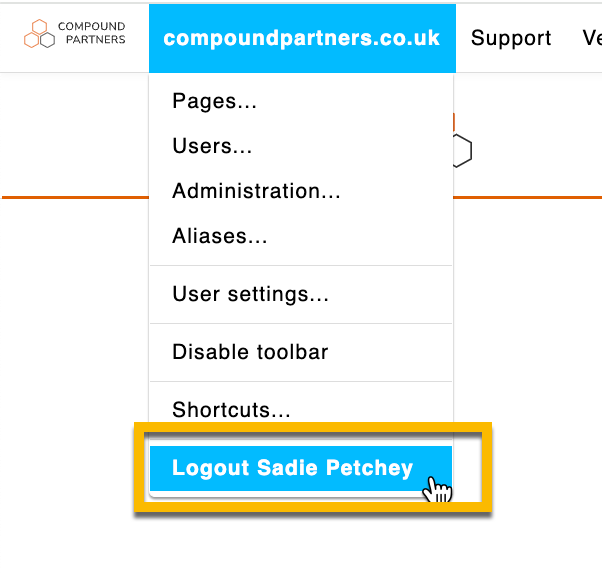Image resolution: width=602 pixels, height=576 pixels.
Task: Log out Sadie Petchey
Action: [x=301, y=468]
